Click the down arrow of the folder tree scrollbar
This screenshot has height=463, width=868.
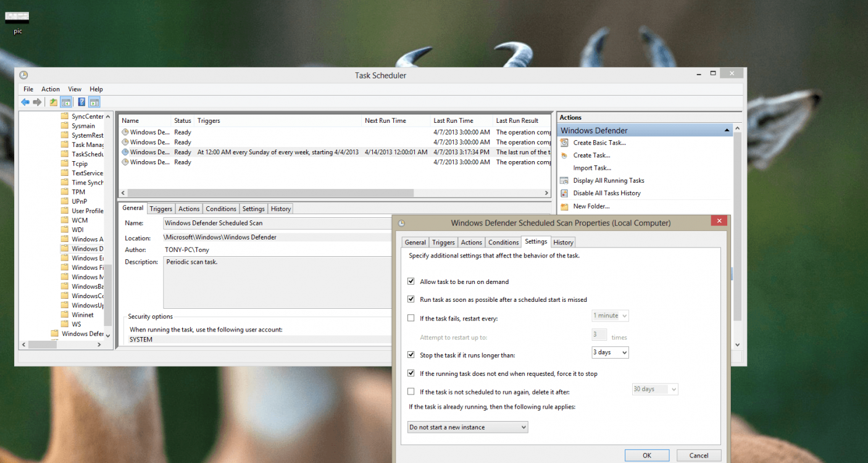click(x=108, y=335)
